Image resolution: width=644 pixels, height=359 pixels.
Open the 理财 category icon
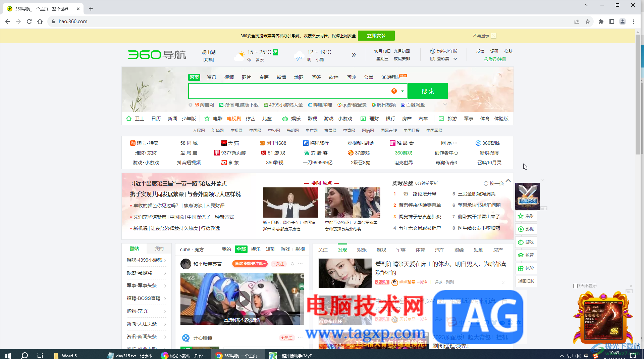click(363, 119)
